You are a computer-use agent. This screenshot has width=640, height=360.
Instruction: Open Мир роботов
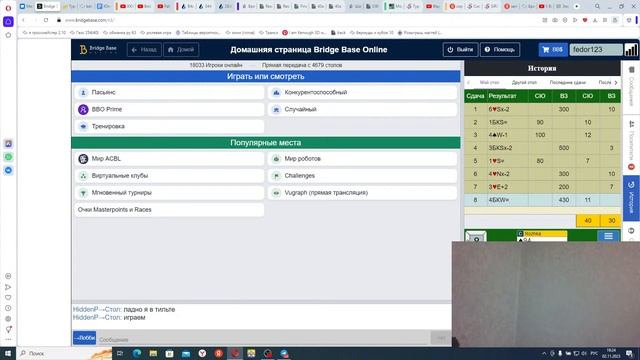click(x=362, y=159)
